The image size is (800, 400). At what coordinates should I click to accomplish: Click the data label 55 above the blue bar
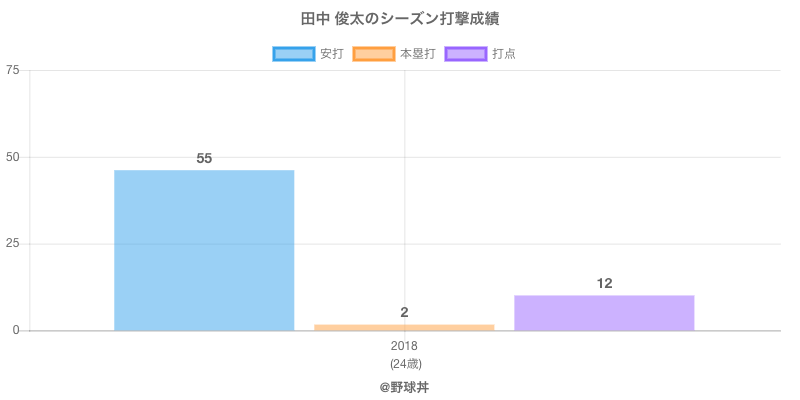[204, 158]
